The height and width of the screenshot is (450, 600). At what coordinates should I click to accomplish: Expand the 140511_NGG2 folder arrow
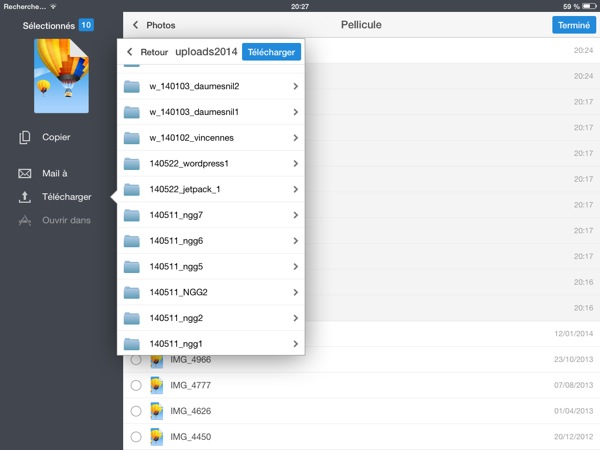[x=295, y=292]
